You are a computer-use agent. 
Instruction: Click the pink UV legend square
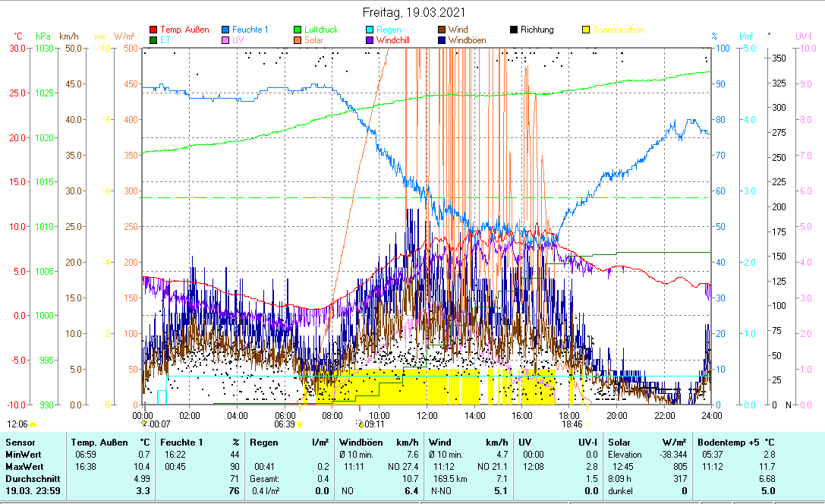[x=226, y=40]
